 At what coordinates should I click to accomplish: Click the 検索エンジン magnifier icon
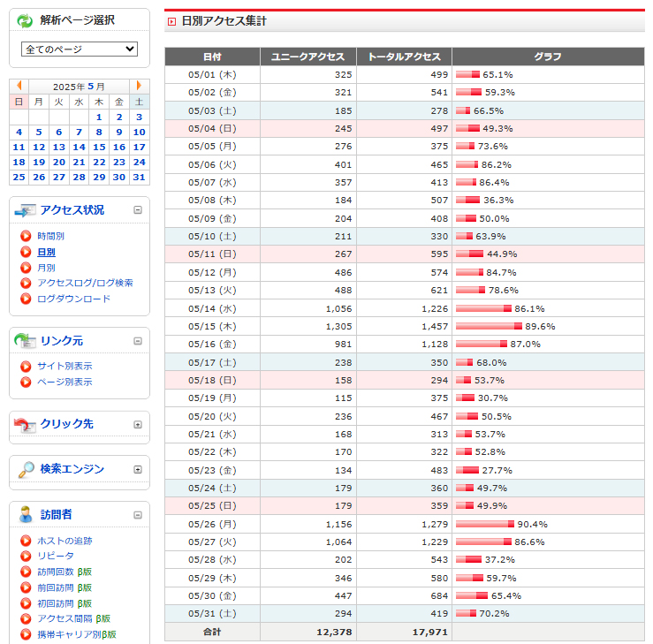26,469
